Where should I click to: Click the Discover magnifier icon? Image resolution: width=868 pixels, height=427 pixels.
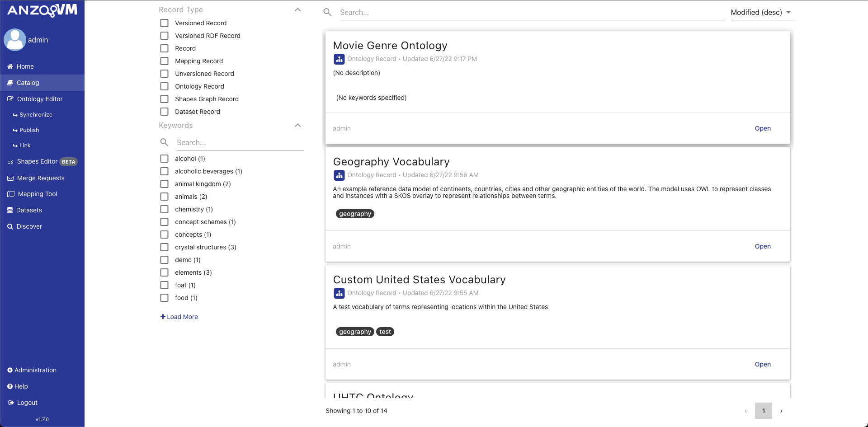[10, 226]
